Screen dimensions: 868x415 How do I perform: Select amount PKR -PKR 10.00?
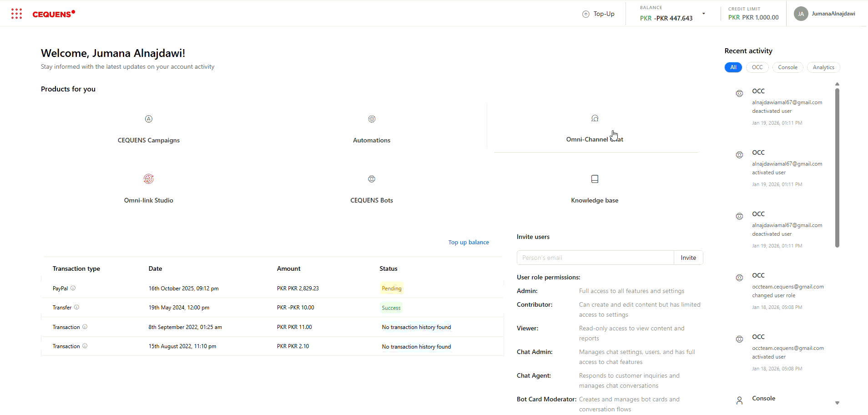(296, 308)
